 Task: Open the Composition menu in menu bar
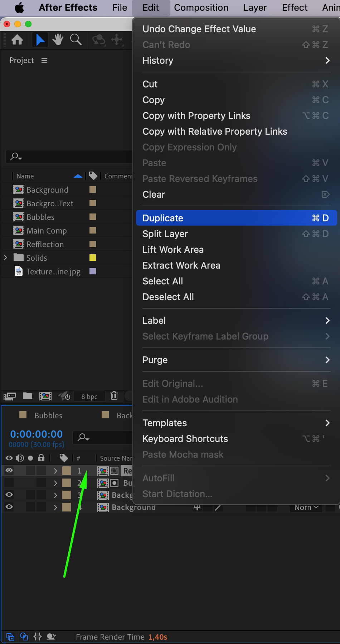(201, 8)
